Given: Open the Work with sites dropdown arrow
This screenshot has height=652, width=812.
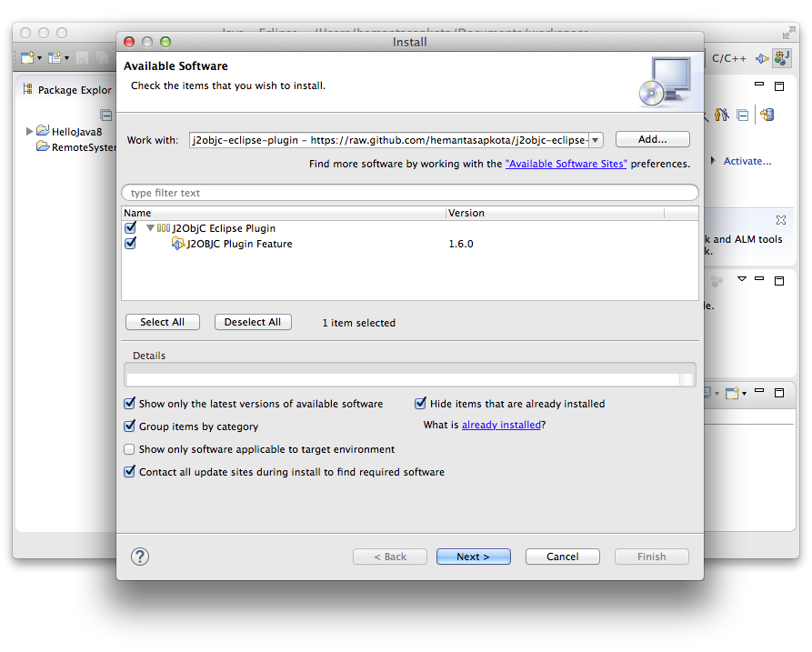Looking at the screenshot, I should pyautogui.click(x=596, y=140).
